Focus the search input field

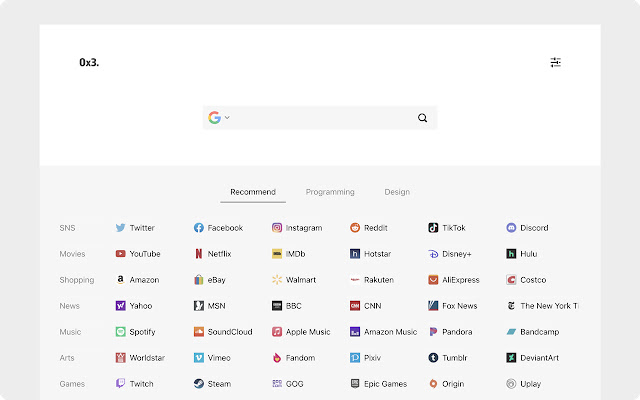(x=322, y=118)
